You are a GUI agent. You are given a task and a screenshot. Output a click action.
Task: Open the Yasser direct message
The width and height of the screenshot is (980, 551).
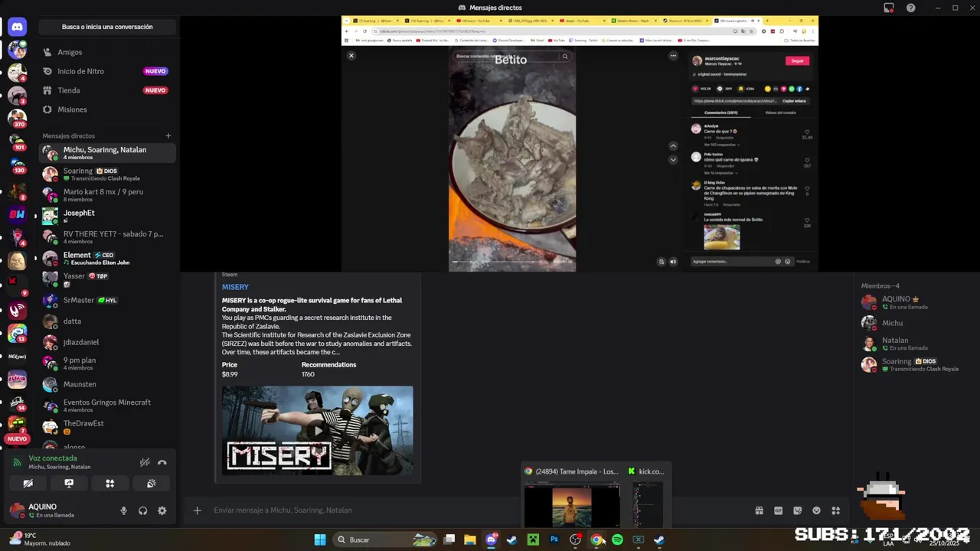107,279
